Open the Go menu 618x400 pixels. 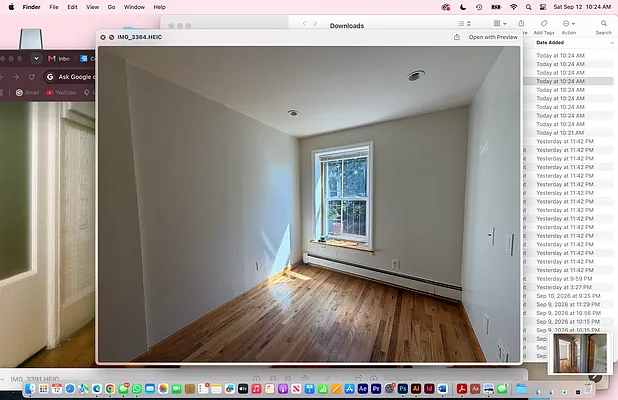point(112,7)
